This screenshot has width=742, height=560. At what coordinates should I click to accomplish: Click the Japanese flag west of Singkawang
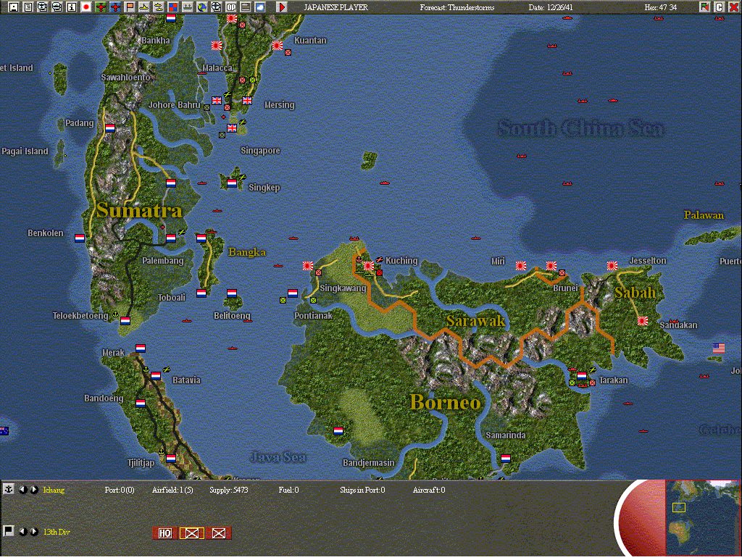point(307,266)
